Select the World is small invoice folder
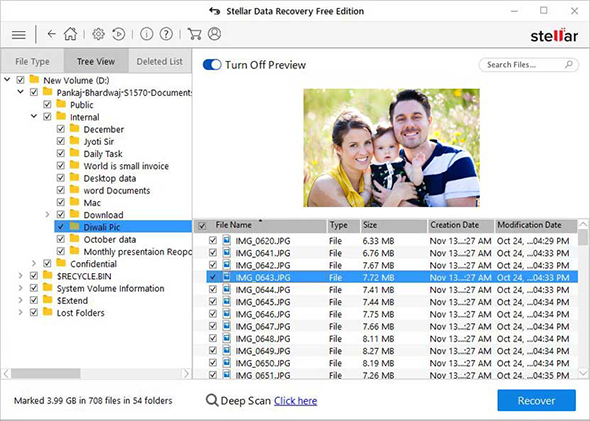Viewport: 590px width, 421px height. tap(126, 166)
